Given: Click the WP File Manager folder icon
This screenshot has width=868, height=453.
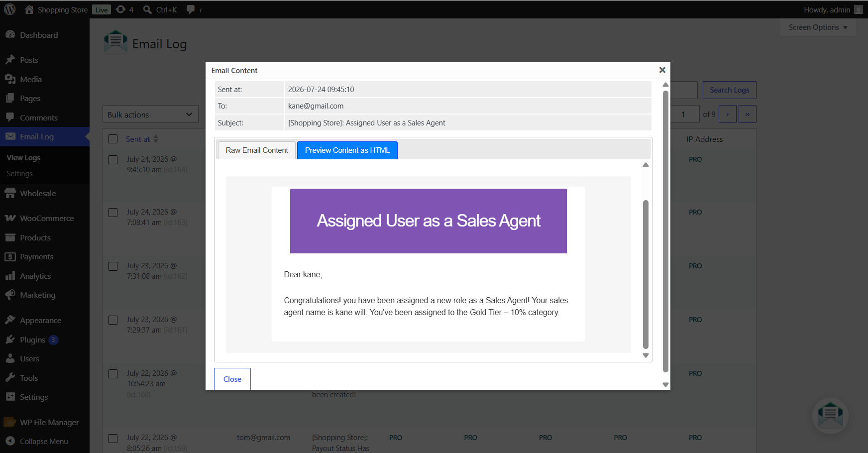Looking at the screenshot, I should pyautogui.click(x=10, y=422).
